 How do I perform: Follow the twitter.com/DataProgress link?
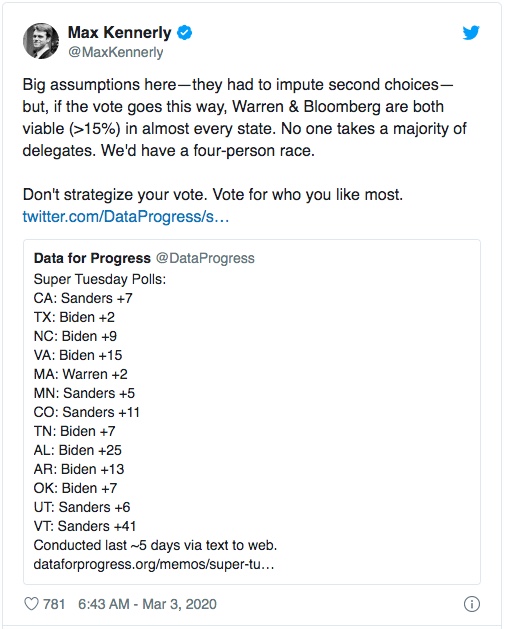pos(126,217)
